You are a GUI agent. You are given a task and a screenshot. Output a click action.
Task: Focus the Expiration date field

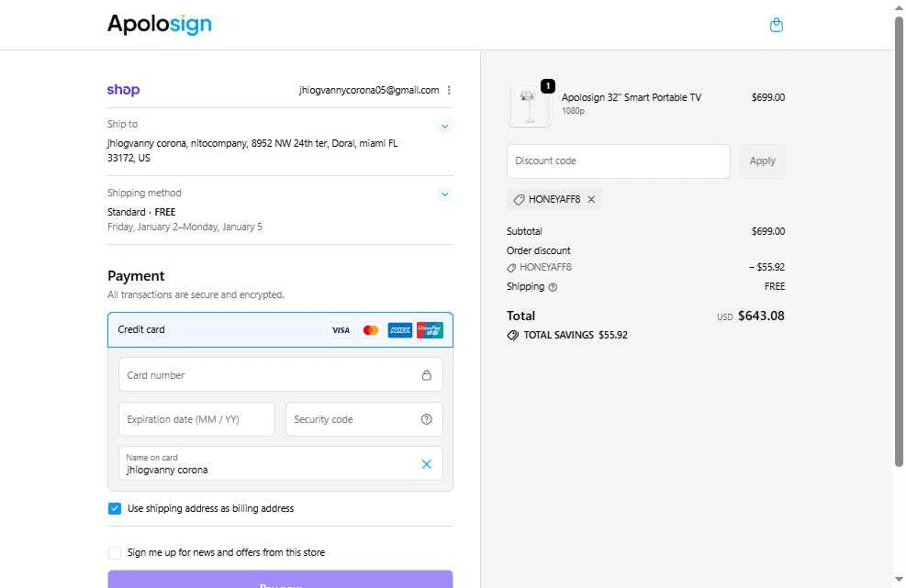tap(196, 419)
